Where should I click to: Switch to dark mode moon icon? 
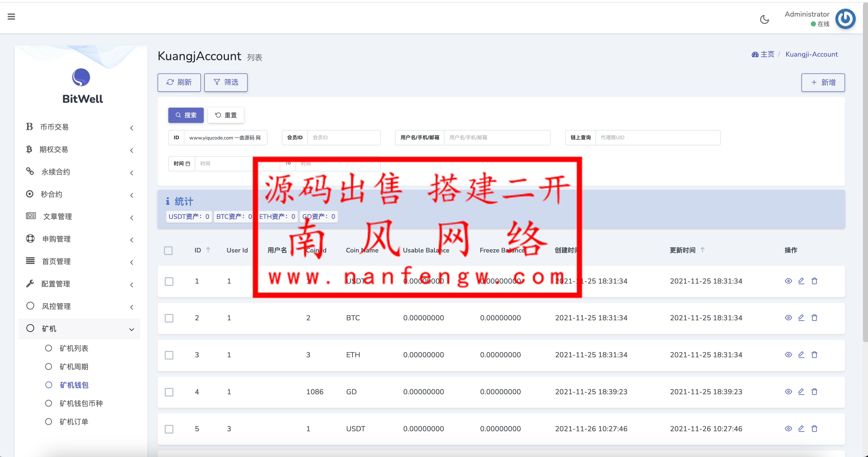click(x=764, y=20)
